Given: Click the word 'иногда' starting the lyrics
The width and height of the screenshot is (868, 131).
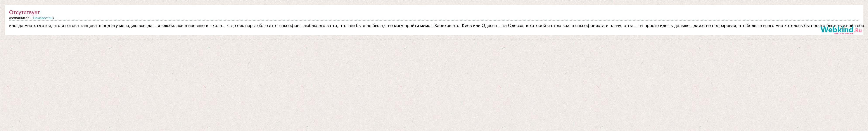Looking at the screenshot, I should click(x=16, y=26).
